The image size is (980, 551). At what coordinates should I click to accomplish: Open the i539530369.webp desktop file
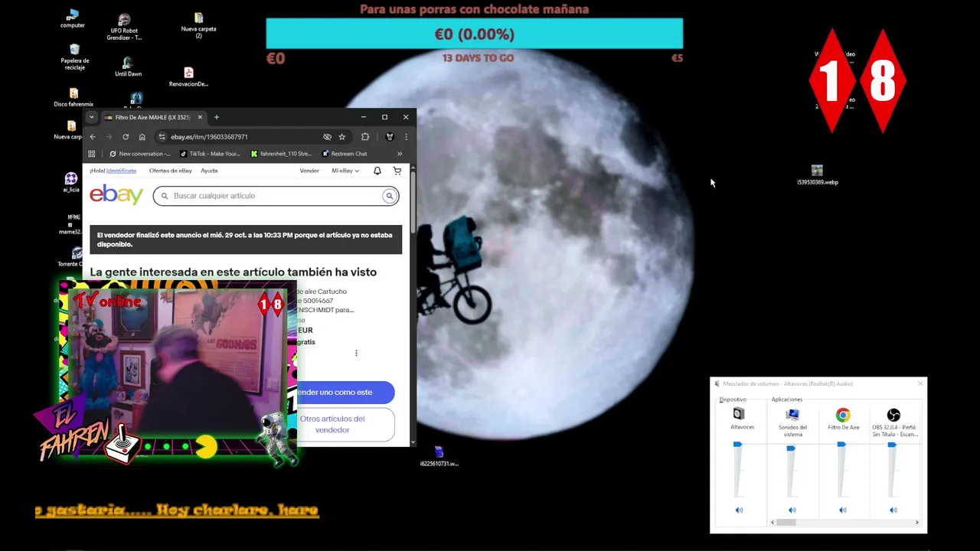(x=817, y=175)
